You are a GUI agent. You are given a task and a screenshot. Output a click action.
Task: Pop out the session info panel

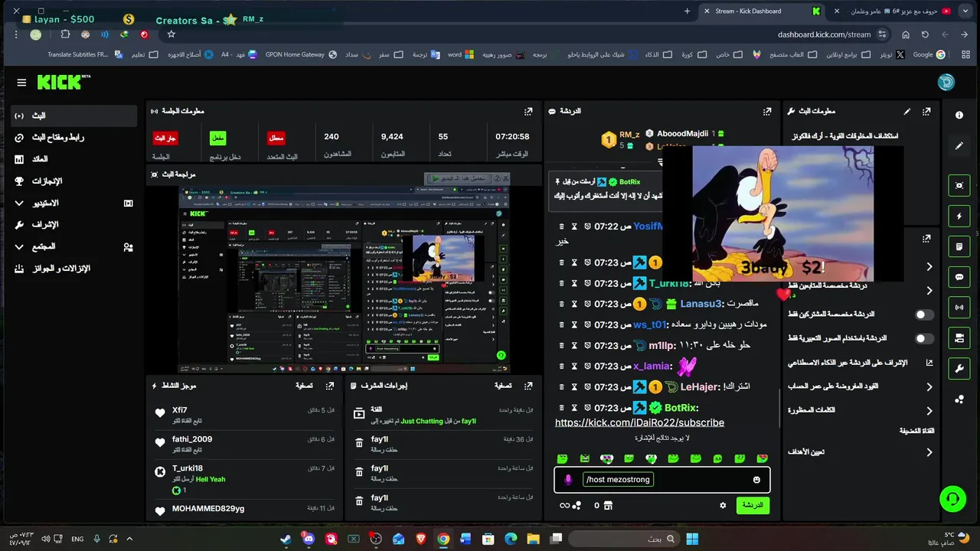(x=528, y=111)
